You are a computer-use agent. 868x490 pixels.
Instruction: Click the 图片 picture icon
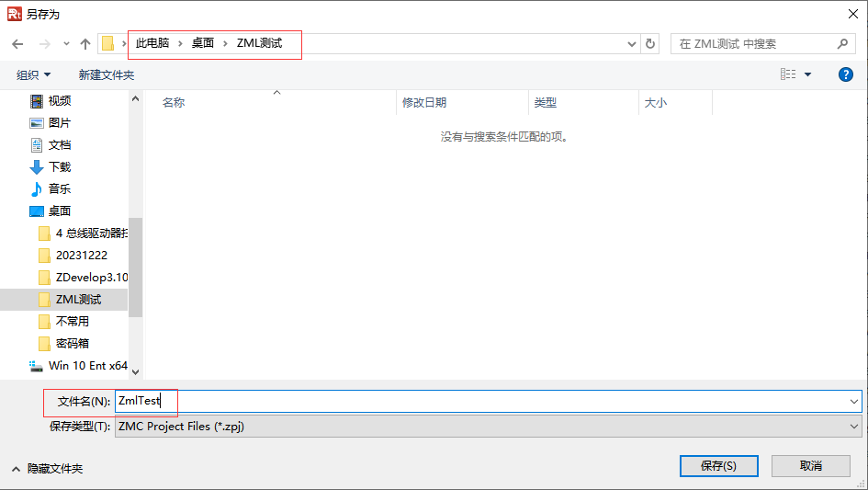(x=37, y=123)
